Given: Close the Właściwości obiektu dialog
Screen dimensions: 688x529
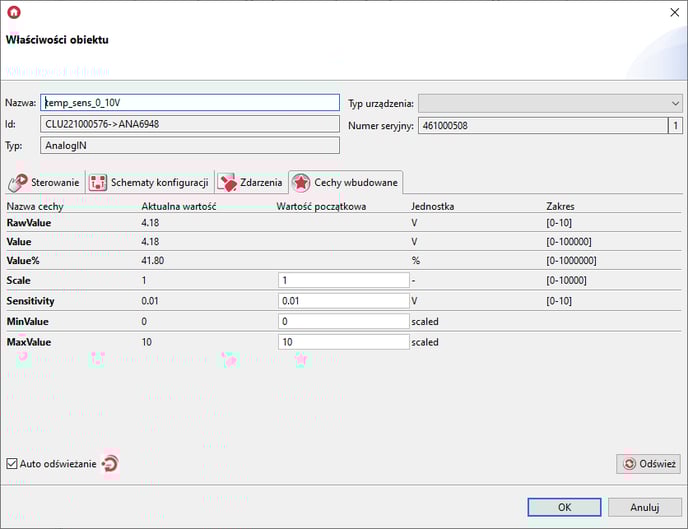Looking at the screenshot, I should pos(675,12).
